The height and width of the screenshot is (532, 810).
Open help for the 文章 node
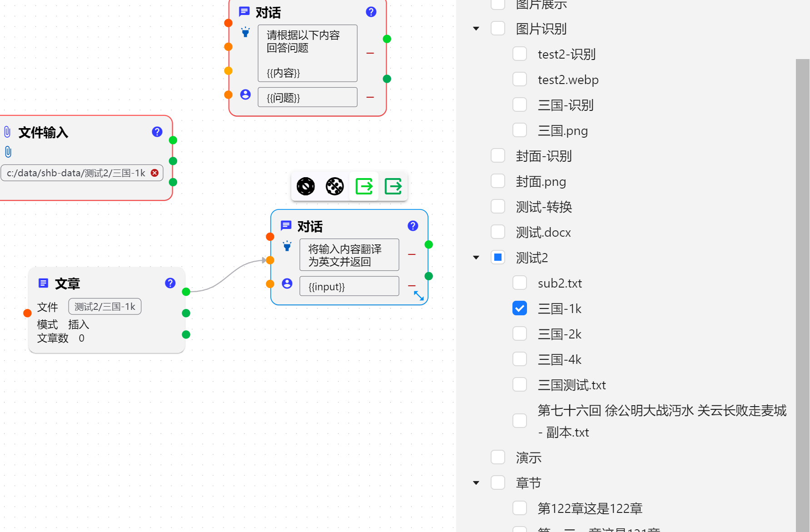coord(170,283)
